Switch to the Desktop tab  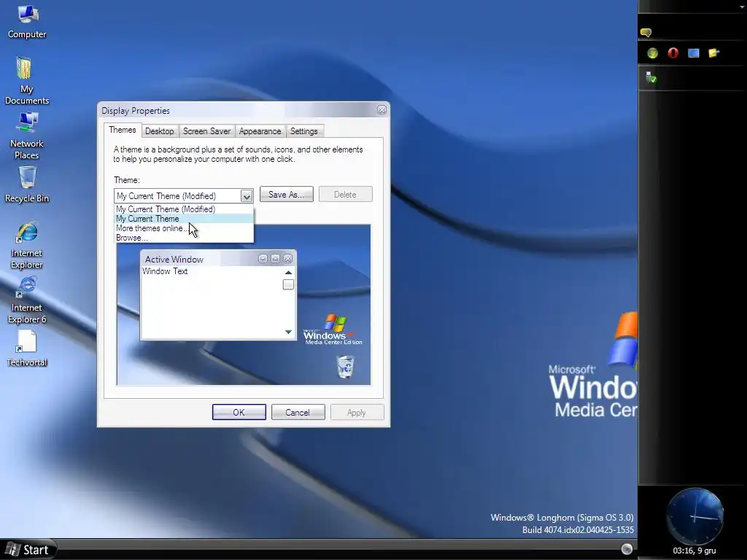[x=160, y=131]
